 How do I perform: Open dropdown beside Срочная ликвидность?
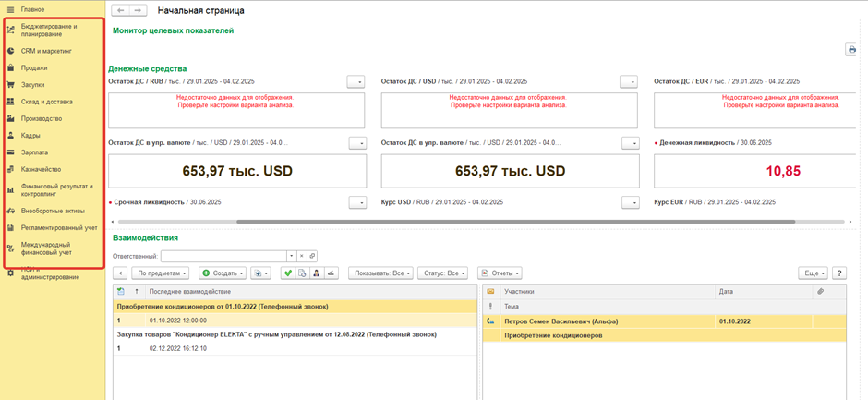coord(358,202)
